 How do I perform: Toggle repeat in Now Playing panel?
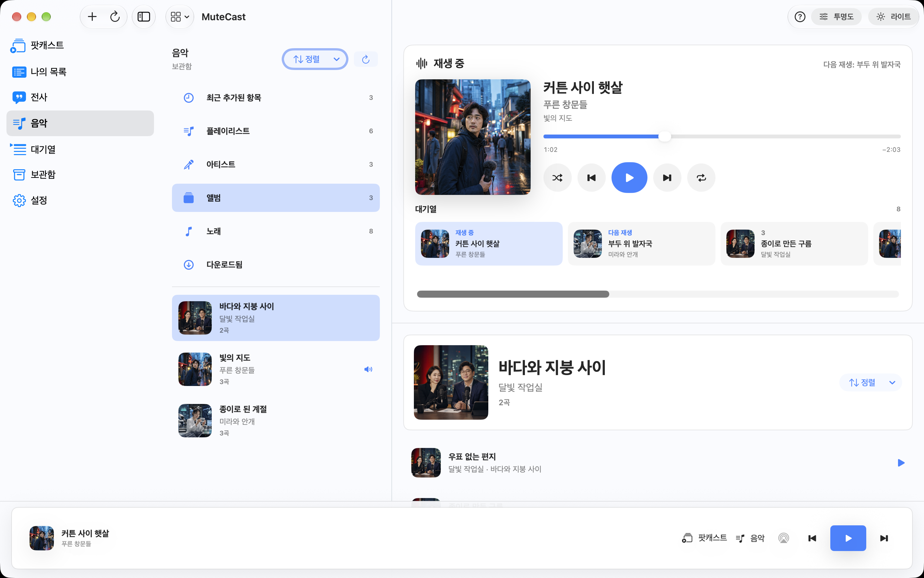pos(701,178)
